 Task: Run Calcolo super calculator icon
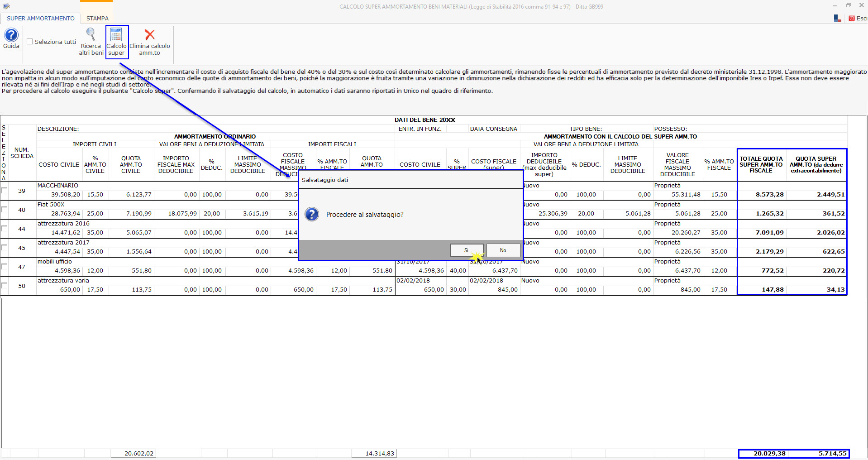(x=116, y=34)
